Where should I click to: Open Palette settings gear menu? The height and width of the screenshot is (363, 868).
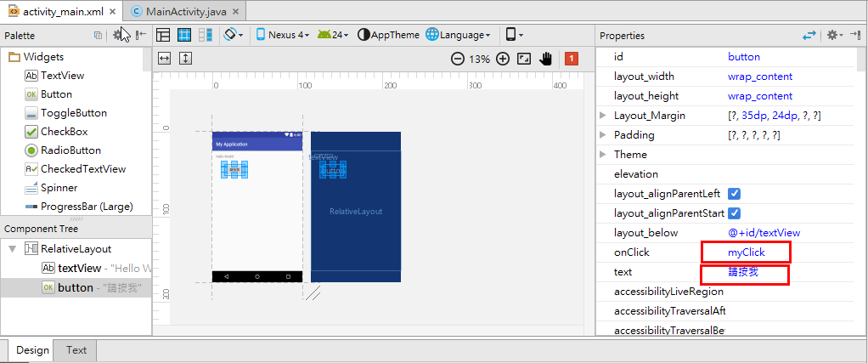coord(118,35)
